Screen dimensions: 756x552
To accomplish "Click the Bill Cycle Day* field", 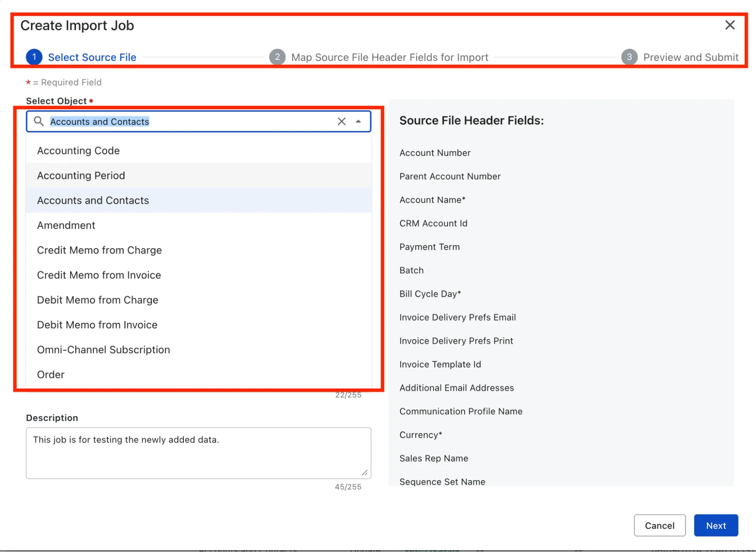I will [x=430, y=294].
